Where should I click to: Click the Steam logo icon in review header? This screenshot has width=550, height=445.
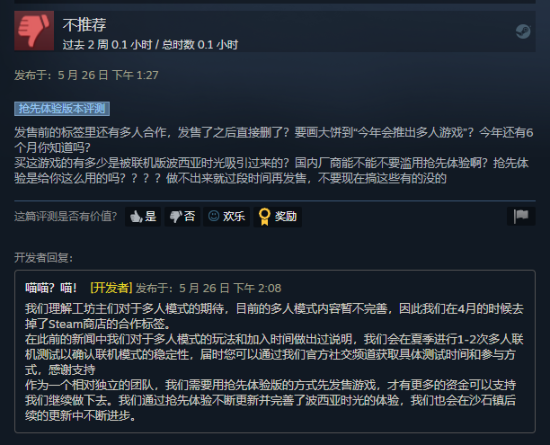click(523, 32)
